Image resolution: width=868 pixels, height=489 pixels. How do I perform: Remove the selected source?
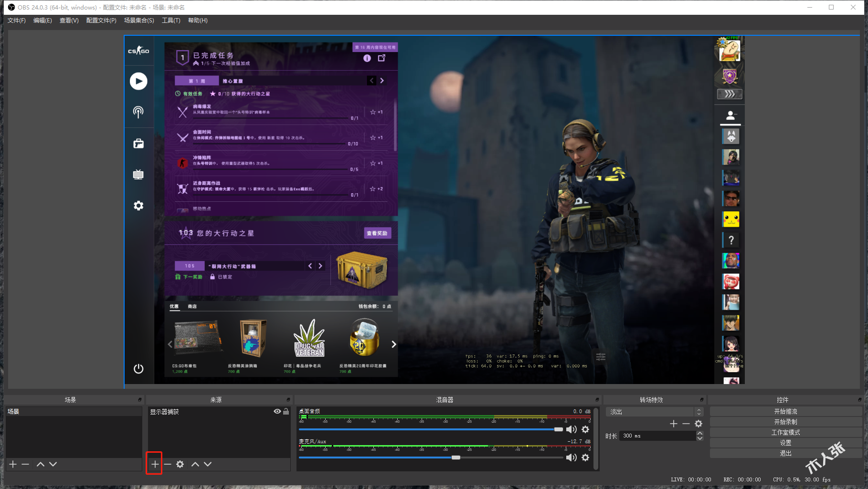(x=167, y=464)
